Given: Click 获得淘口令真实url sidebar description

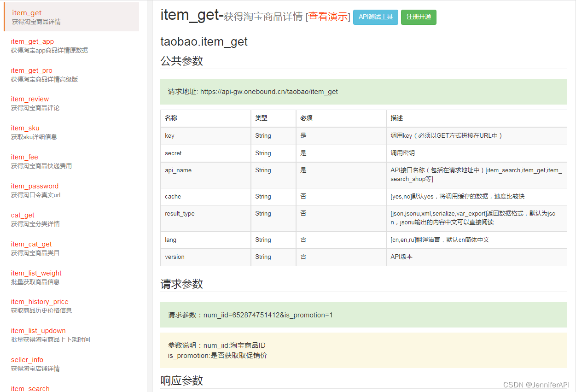Looking at the screenshot, I should tap(36, 195).
